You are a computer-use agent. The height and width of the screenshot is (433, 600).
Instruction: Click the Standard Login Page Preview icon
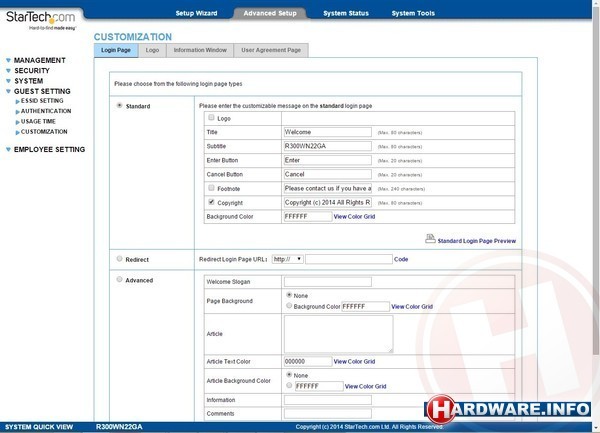[x=430, y=239]
